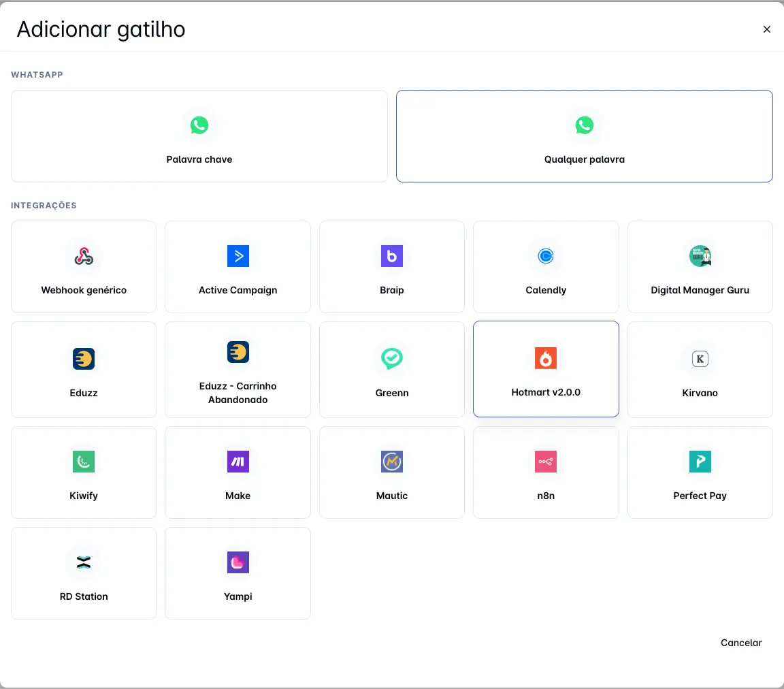Choose the Make logo icon

pyautogui.click(x=238, y=462)
